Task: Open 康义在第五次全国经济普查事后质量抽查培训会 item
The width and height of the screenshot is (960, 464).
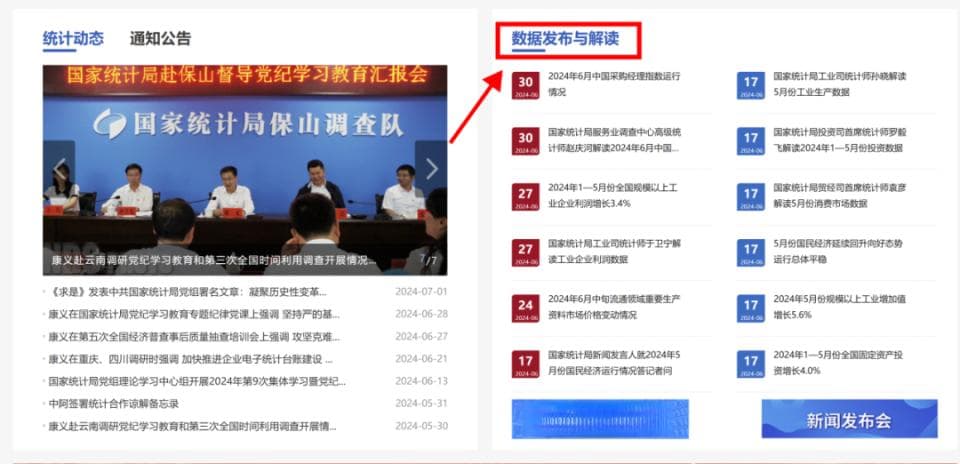Action: (x=194, y=337)
